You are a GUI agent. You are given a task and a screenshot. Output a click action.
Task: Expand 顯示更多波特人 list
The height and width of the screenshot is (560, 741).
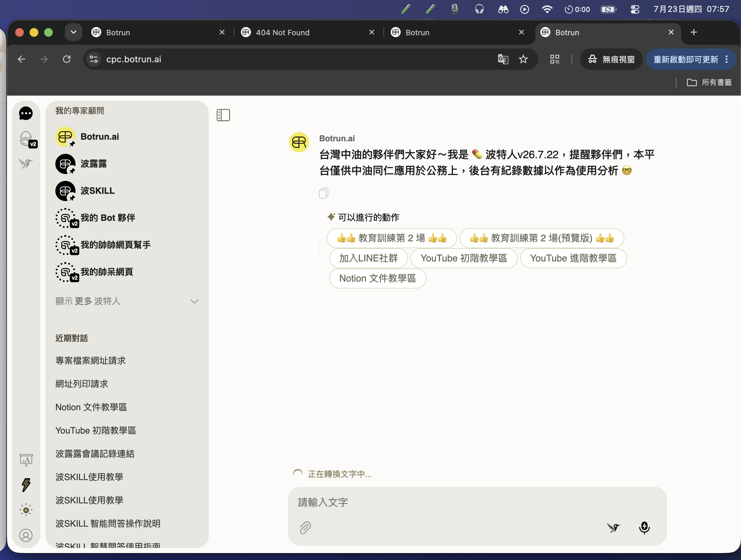pyautogui.click(x=127, y=301)
